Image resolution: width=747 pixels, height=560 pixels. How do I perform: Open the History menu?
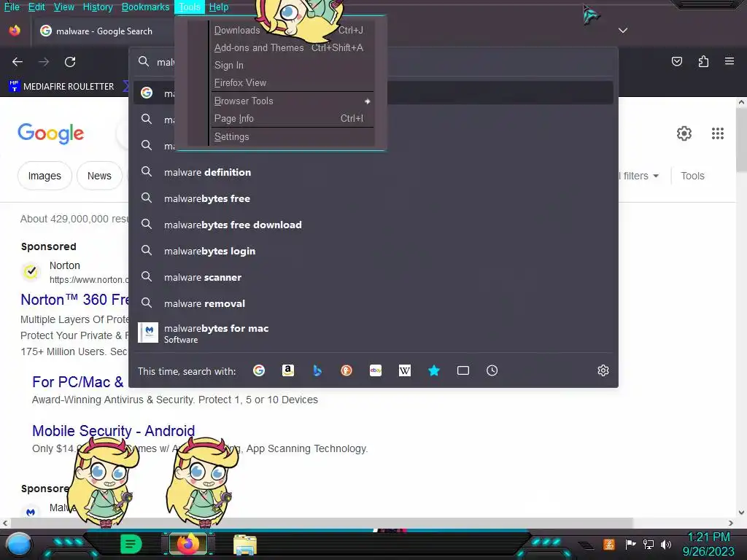click(x=98, y=7)
